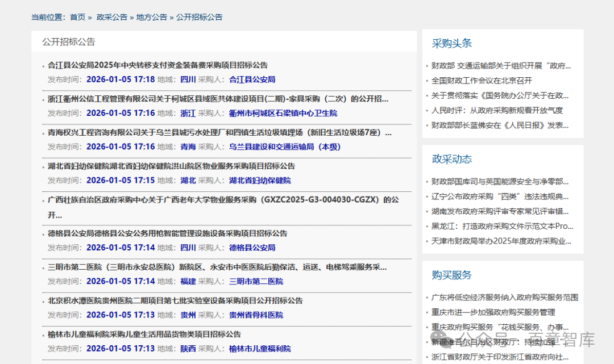Viewport: 614px width, 364px height.
Task: Open the 德格县公安局 equipment procurement notice
Action: click(x=167, y=233)
